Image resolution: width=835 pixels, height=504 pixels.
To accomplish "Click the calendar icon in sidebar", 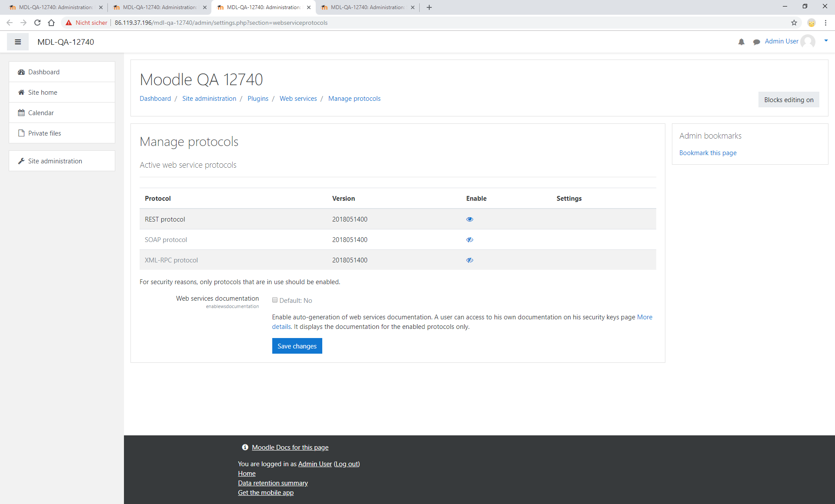I will click(21, 113).
